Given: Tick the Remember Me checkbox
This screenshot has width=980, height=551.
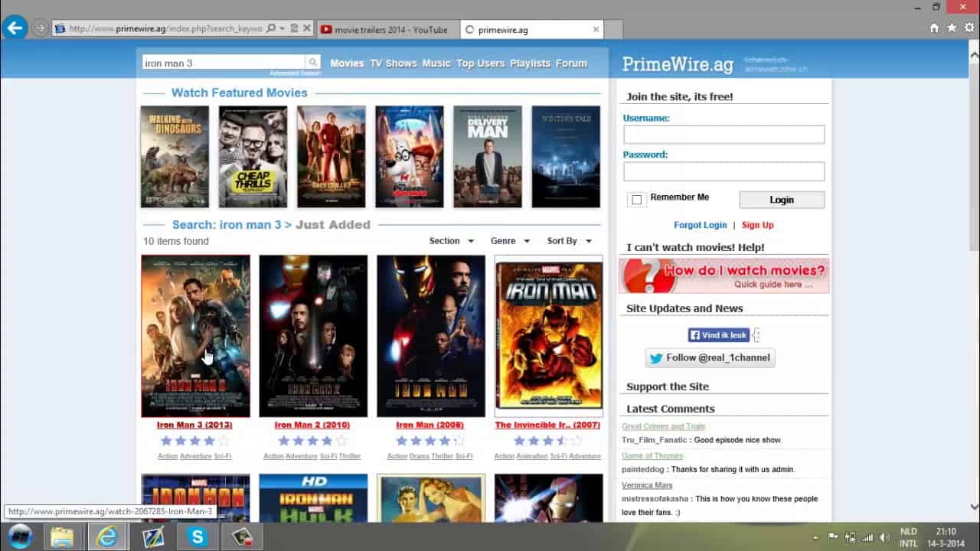Looking at the screenshot, I should tap(636, 200).
